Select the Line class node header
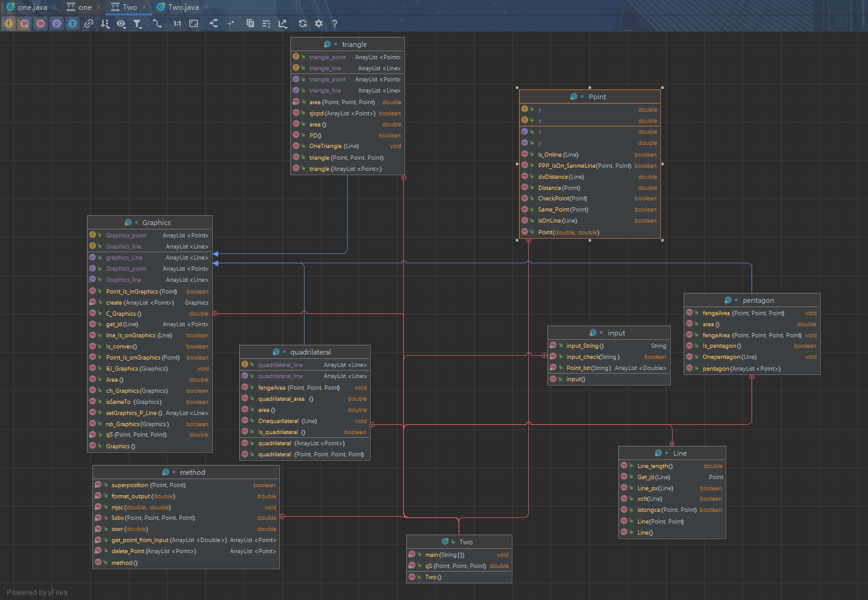The height and width of the screenshot is (600, 868). pyautogui.click(x=672, y=453)
